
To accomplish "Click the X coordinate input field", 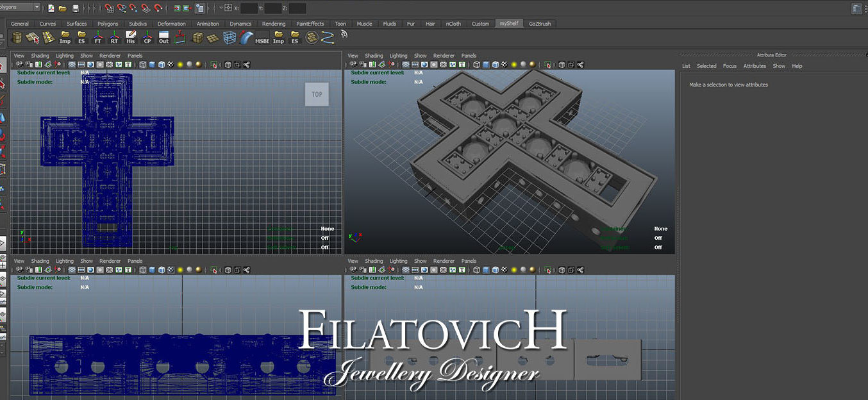I will tap(249, 8).
